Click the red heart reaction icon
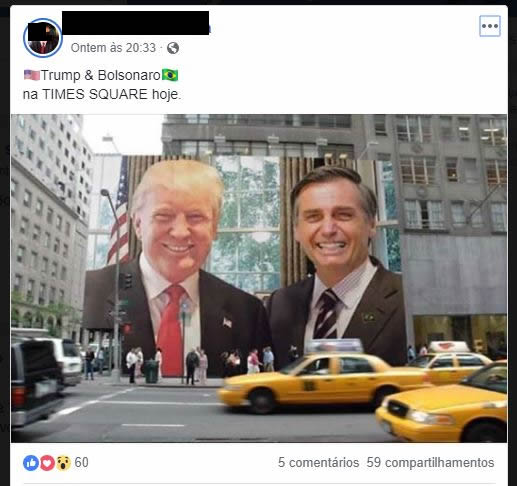The width and height of the screenshot is (517, 486). (47, 463)
